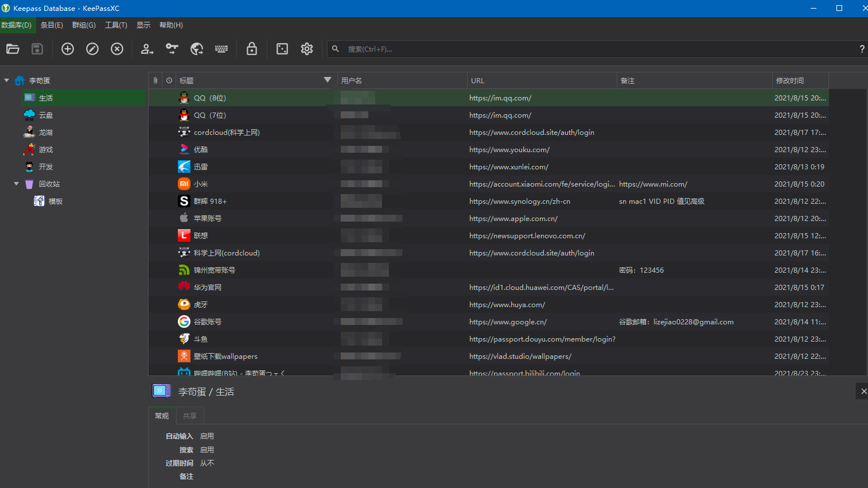Screen dimensions: 868x488
Task: Add a new entry with the plus icon
Action: pyautogui.click(x=68, y=49)
